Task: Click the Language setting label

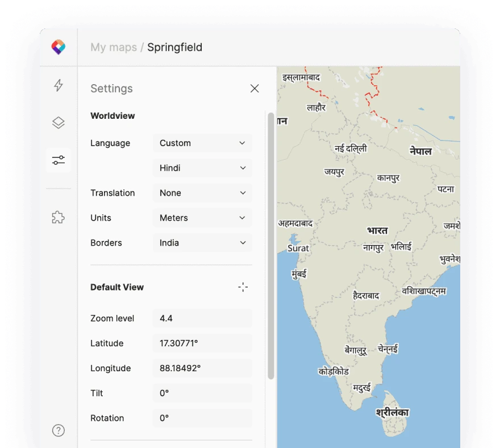Action: pyautogui.click(x=110, y=143)
